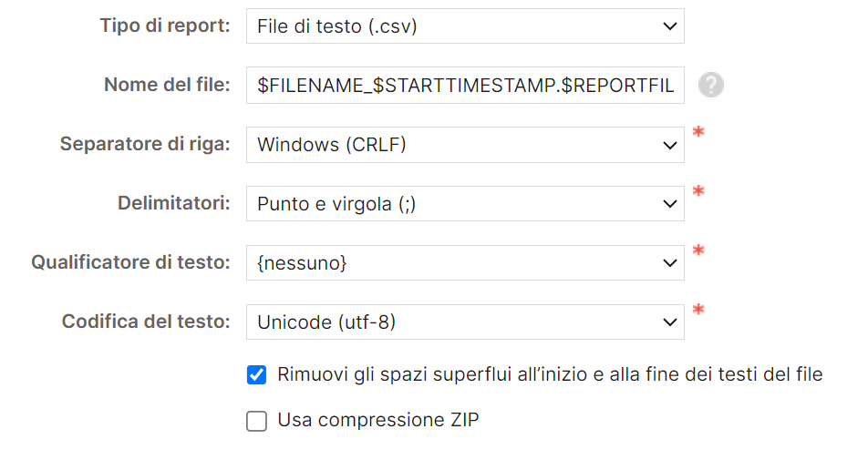The image size is (868, 460).
Task: Click the Nome del file label
Action: (x=167, y=86)
